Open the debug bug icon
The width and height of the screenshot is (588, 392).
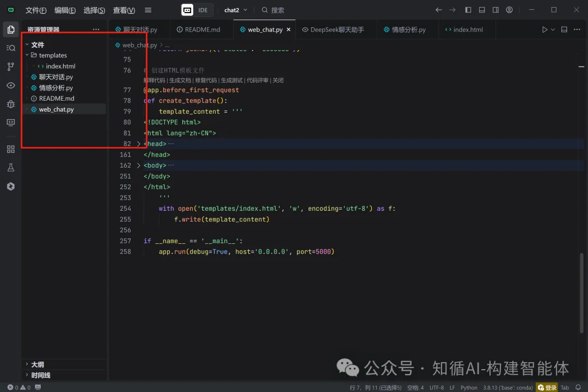(11, 105)
